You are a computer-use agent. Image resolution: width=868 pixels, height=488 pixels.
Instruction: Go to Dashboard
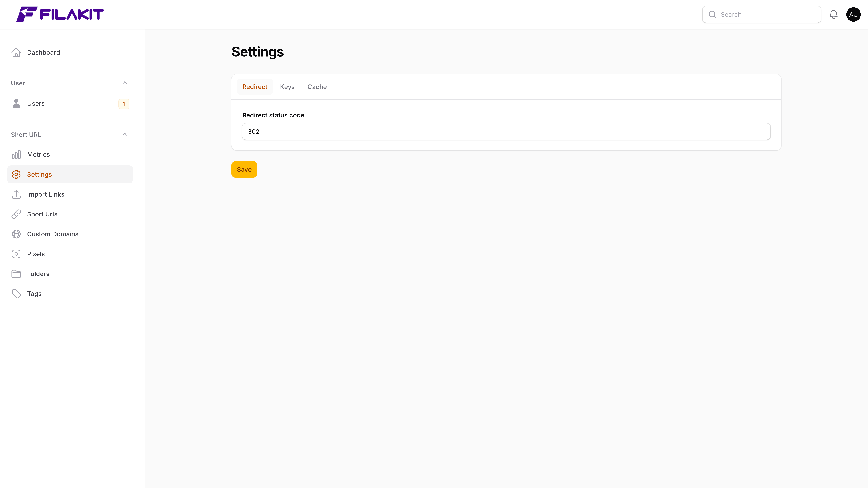[x=70, y=53]
